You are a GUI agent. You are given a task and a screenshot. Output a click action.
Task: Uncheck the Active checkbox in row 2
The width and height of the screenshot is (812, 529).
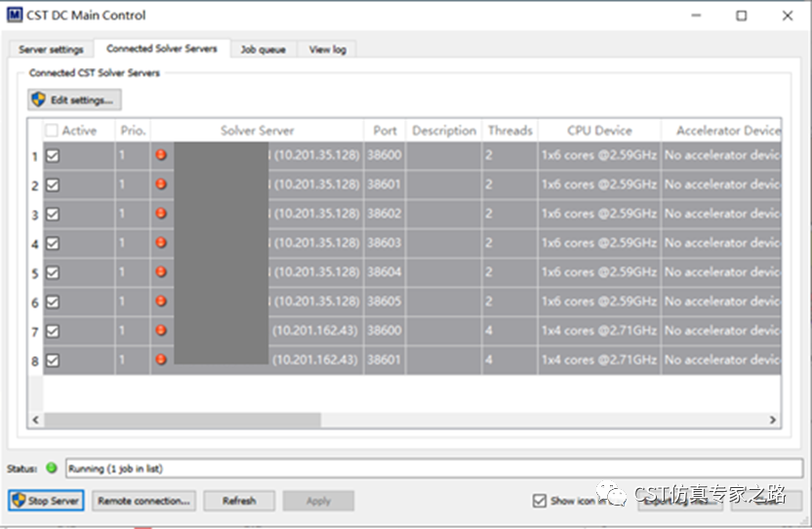(x=53, y=185)
